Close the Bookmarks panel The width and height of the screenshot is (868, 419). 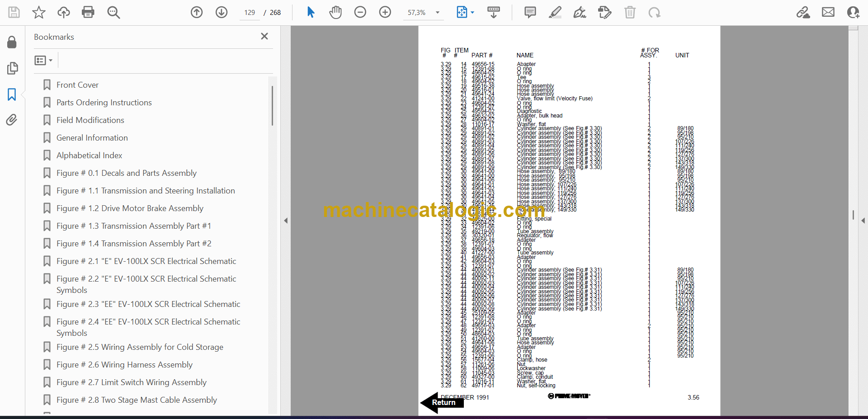pyautogui.click(x=264, y=36)
